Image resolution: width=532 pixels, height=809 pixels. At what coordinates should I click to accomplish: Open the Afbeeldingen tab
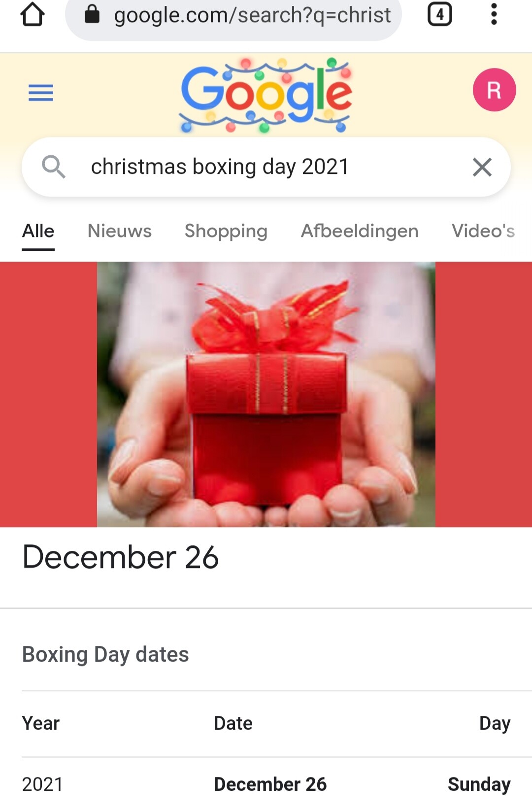pyautogui.click(x=360, y=231)
